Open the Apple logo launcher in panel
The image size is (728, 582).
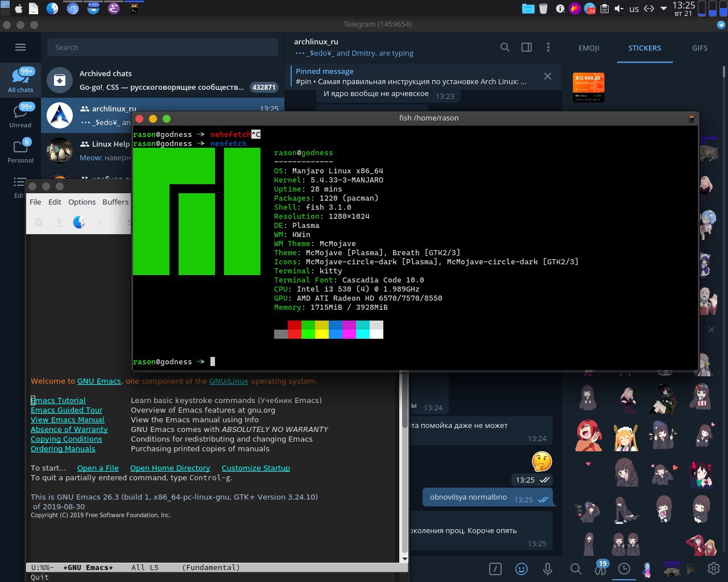click(18, 9)
